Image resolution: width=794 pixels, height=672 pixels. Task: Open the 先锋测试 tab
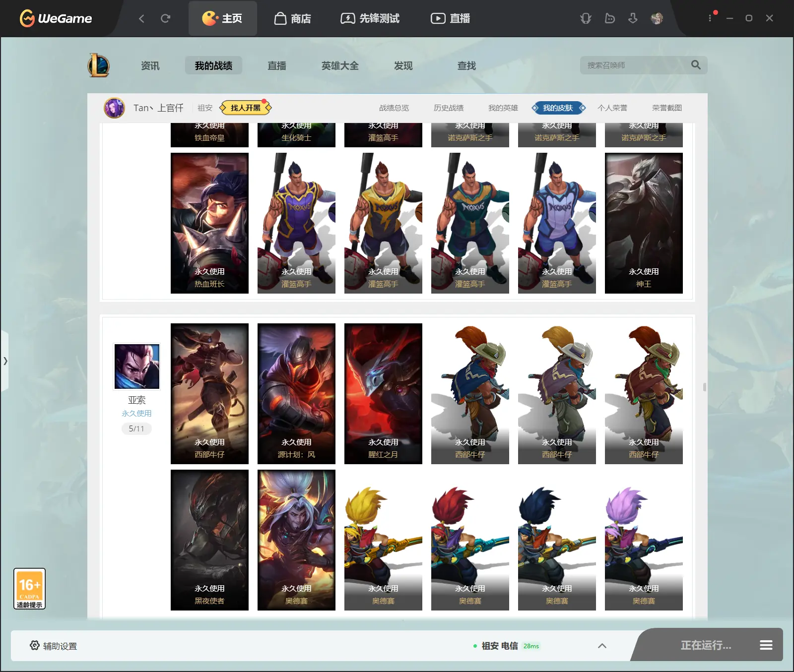tap(370, 18)
